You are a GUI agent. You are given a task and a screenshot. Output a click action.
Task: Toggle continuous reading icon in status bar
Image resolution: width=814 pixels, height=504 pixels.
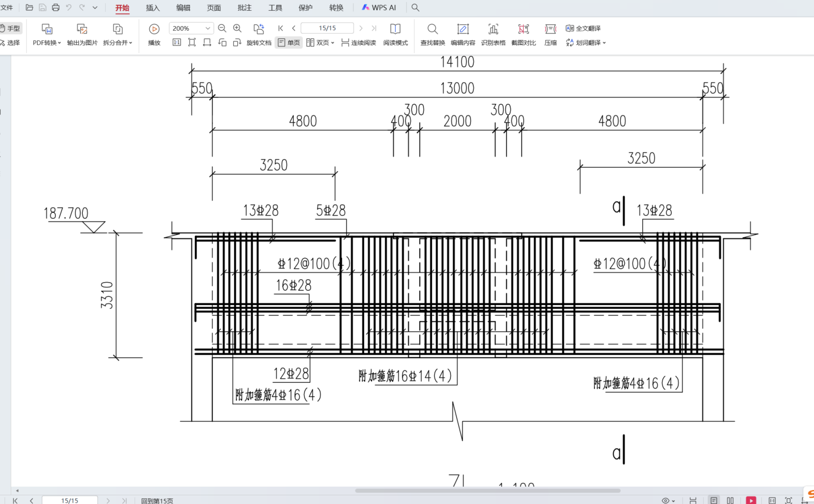(693, 500)
